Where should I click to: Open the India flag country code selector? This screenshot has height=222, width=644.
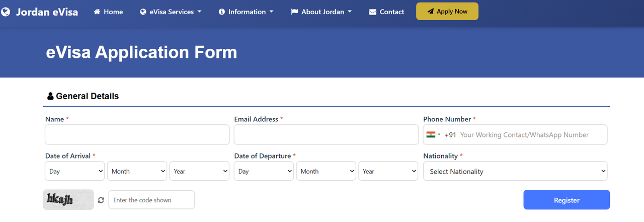[433, 134]
